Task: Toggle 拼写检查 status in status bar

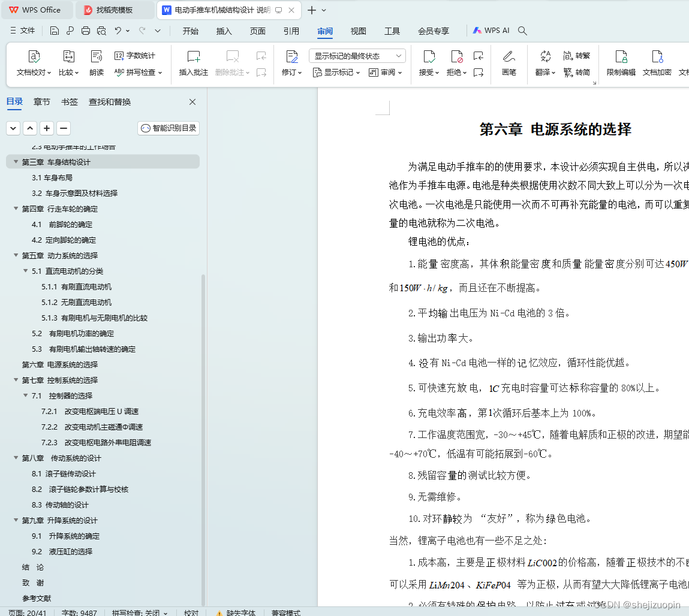Action: click(139, 612)
